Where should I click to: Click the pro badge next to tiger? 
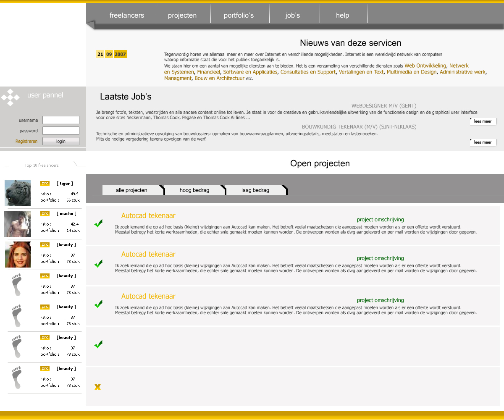click(x=45, y=184)
